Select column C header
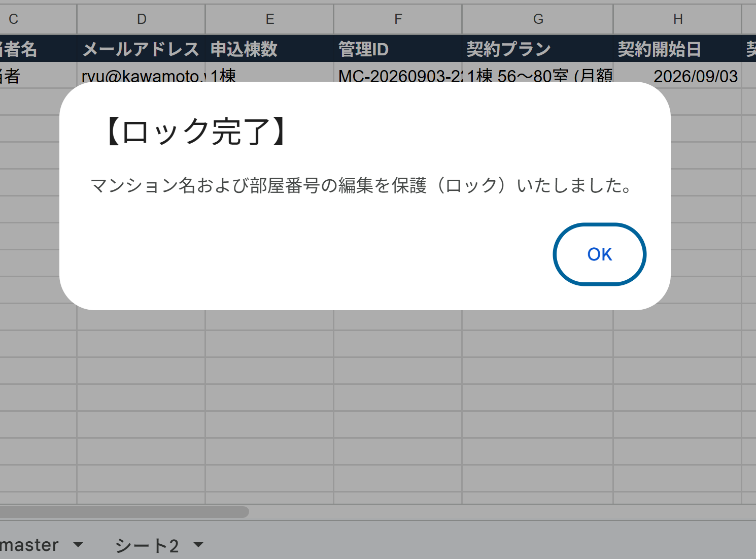Image resolution: width=756 pixels, height=559 pixels. click(39, 19)
